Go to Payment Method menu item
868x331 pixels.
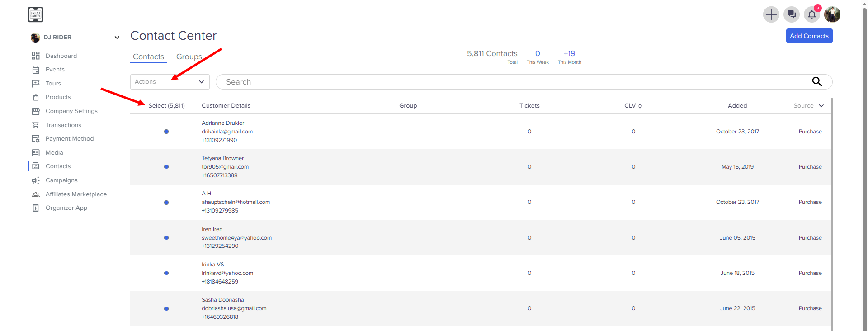(70, 139)
